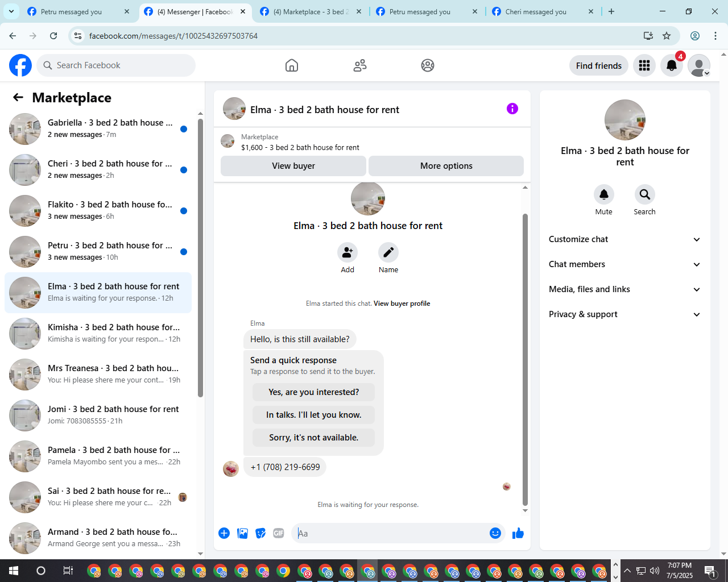Click the Facebook logo icon
Viewport: 728px width, 582px height.
(x=20, y=65)
